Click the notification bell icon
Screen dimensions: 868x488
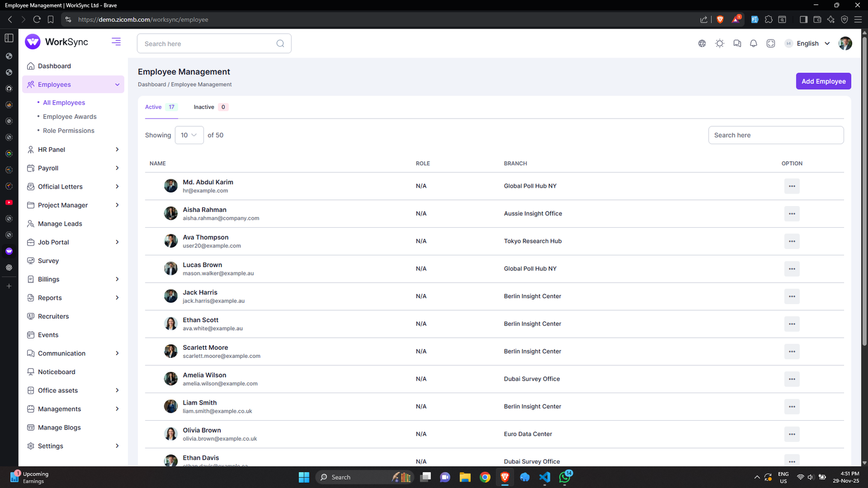coord(754,43)
